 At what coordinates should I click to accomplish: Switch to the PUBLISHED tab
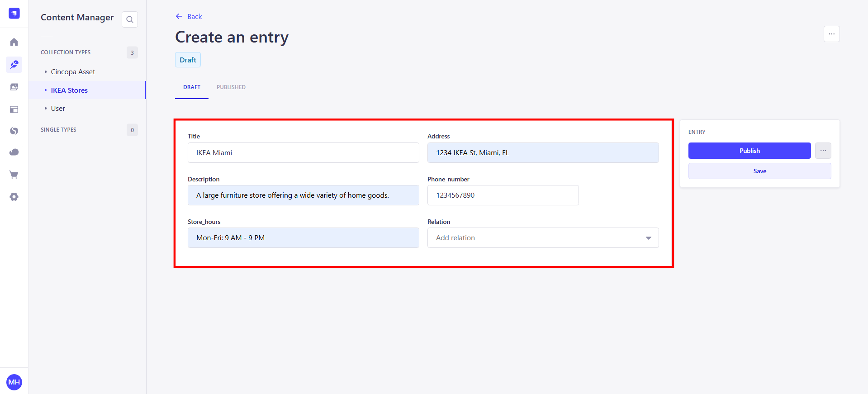pos(231,87)
